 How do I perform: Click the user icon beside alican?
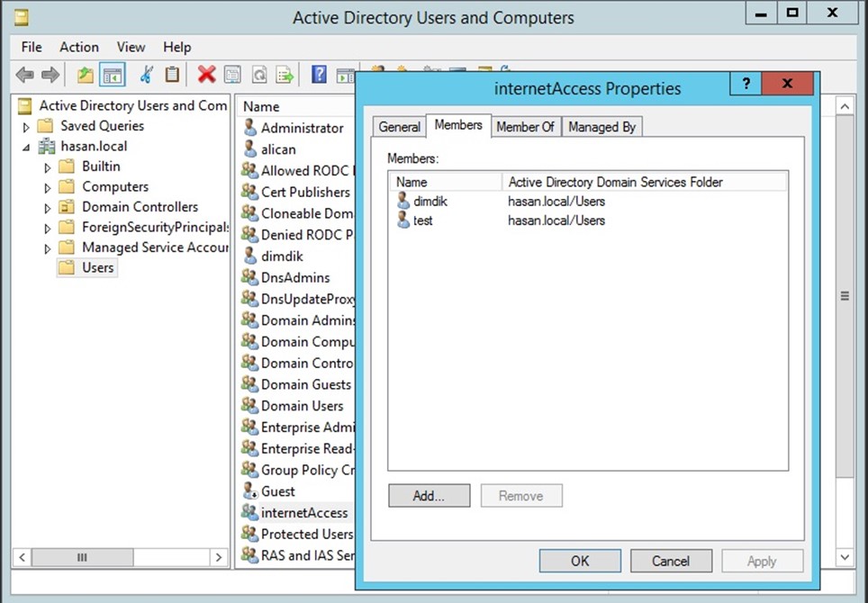[x=250, y=149]
